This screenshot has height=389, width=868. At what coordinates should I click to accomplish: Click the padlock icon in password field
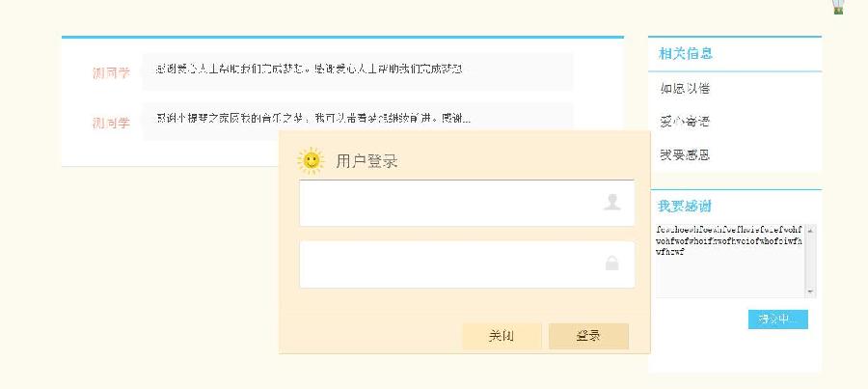(611, 264)
